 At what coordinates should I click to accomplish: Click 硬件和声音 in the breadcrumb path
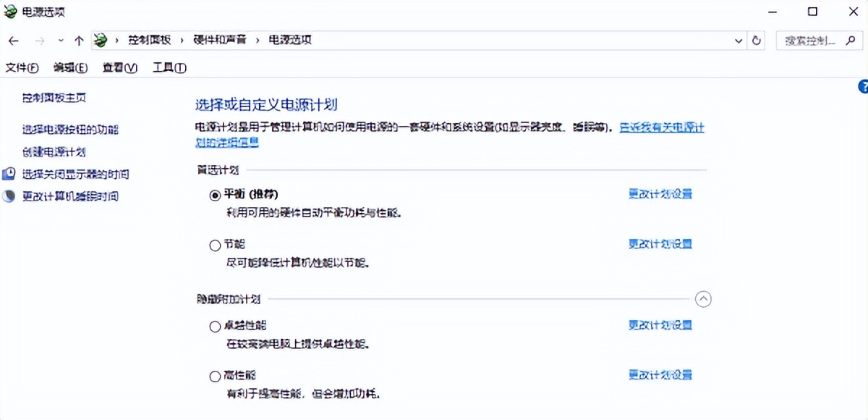pyautogui.click(x=220, y=41)
